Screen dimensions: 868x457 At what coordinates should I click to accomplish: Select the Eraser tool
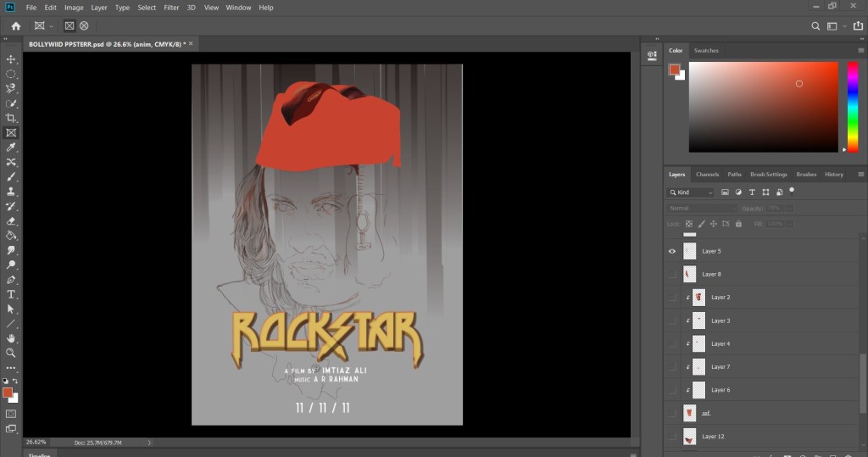[11, 220]
